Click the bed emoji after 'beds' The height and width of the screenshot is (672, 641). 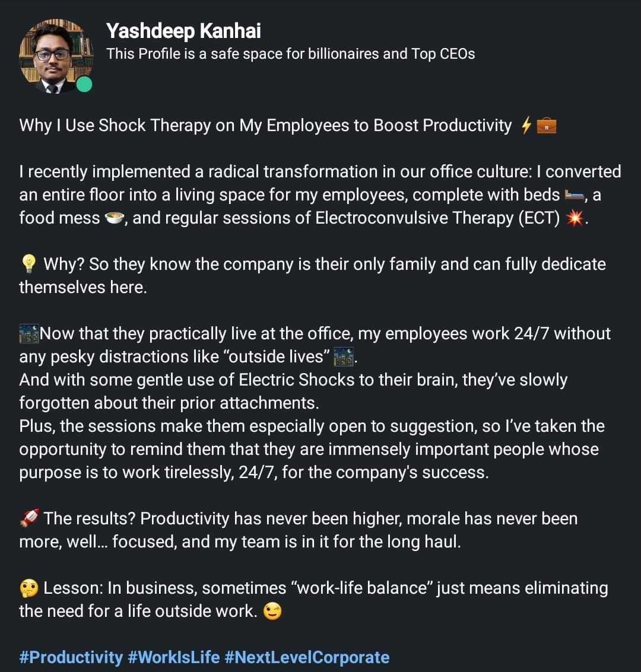pyautogui.click(x=574, y=195)
